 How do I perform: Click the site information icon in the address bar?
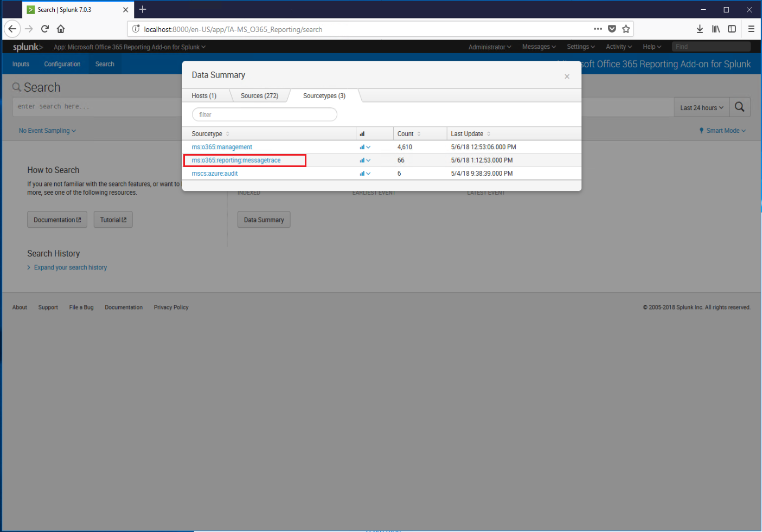coord(135,29)
